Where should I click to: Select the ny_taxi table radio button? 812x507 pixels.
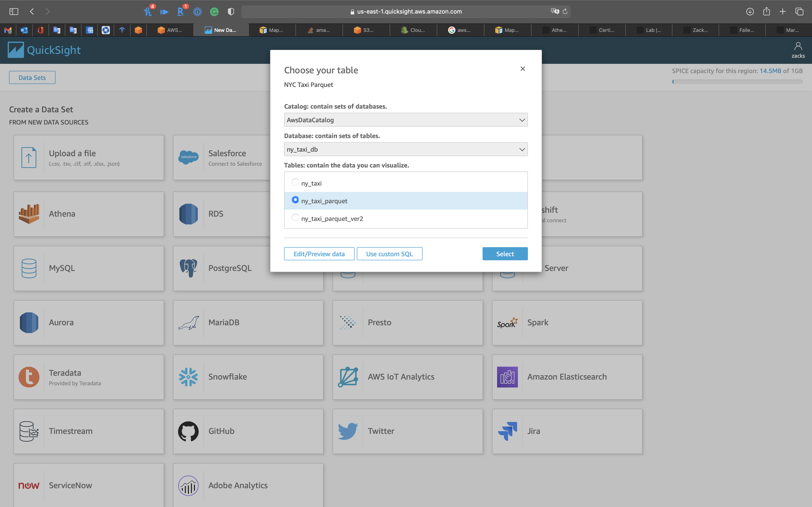click(x=295, y=182)
